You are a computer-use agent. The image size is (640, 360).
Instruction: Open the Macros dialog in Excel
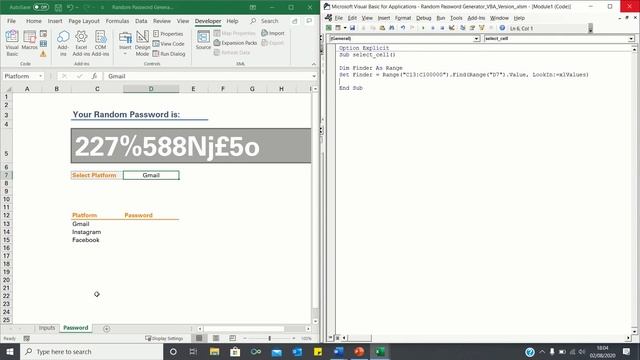tap(29, 41)
